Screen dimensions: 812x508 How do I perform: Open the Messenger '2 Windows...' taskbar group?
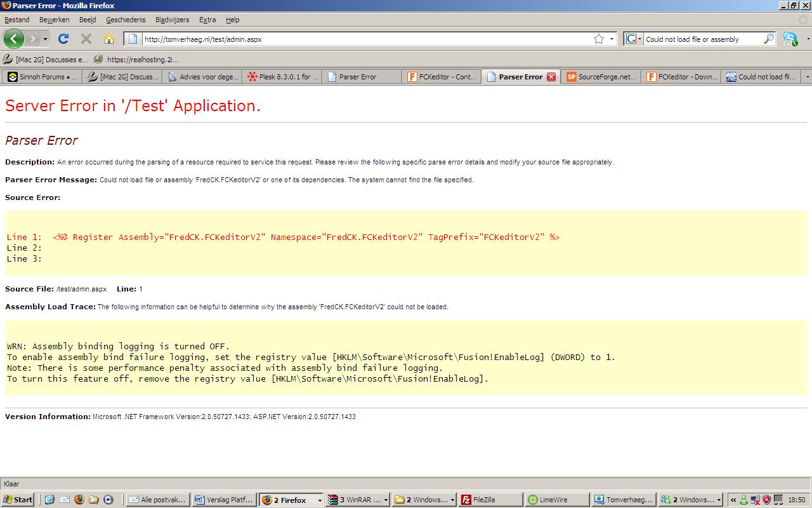click(691, 500)
